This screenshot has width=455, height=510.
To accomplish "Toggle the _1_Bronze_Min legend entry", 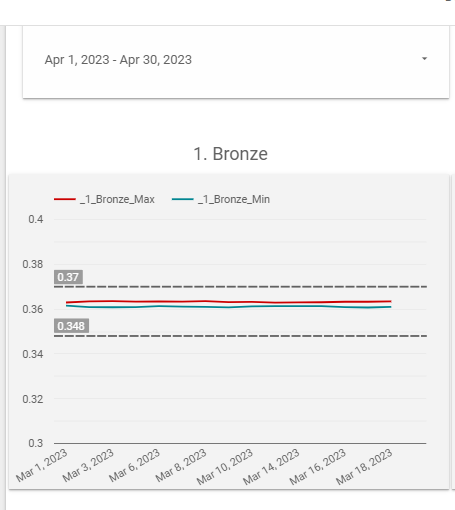I will click(x=234, y=199).
